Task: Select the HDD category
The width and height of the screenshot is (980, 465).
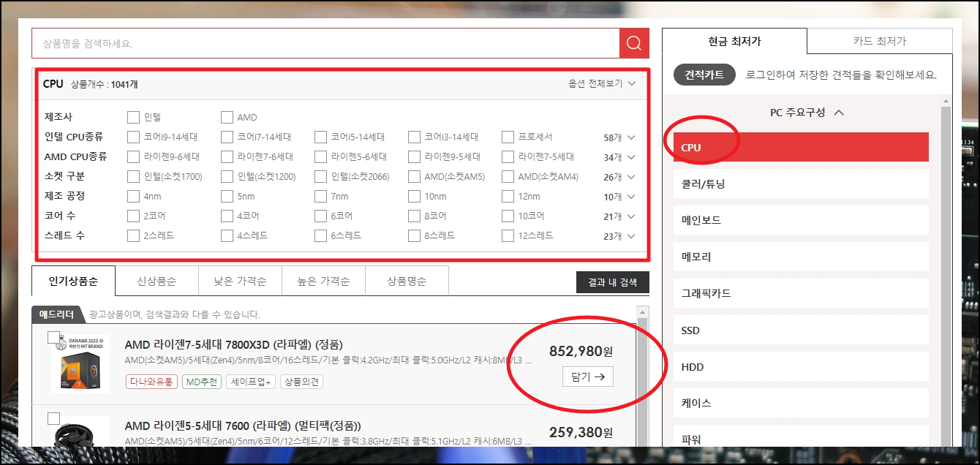Action: click(x=801, y=366)
